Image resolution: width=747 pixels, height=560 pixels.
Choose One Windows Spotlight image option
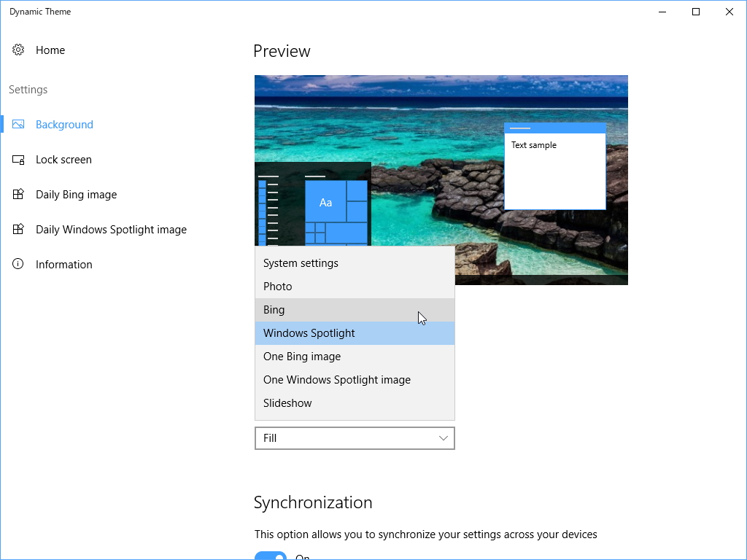[x=355, y=379]
